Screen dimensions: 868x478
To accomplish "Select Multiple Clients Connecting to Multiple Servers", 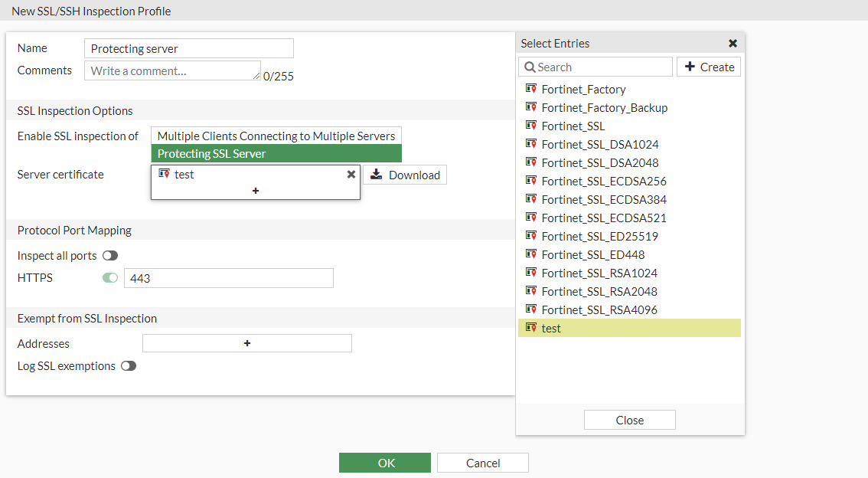I will [276, 136].
